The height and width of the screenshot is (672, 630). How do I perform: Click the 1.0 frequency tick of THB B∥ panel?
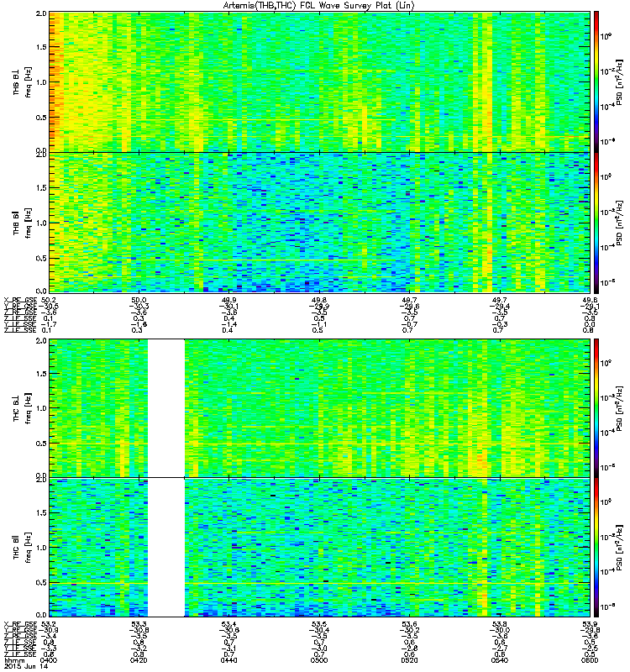[x=41, y=223]
